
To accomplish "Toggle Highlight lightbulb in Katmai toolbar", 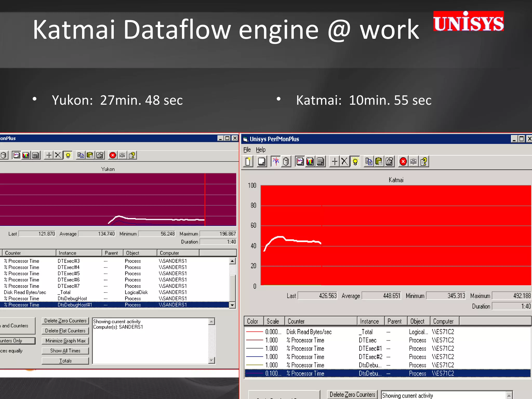I will click(x=355, y=162).
